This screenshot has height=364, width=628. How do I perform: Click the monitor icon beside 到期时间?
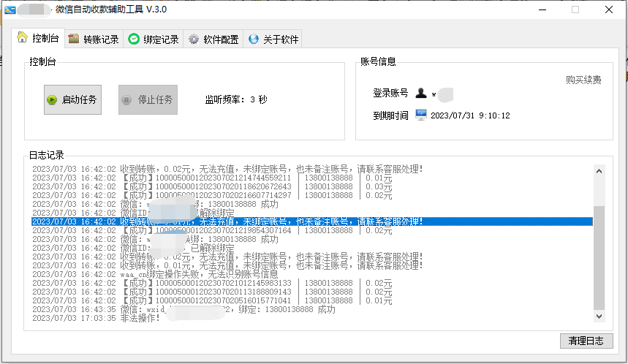[421, 115]
